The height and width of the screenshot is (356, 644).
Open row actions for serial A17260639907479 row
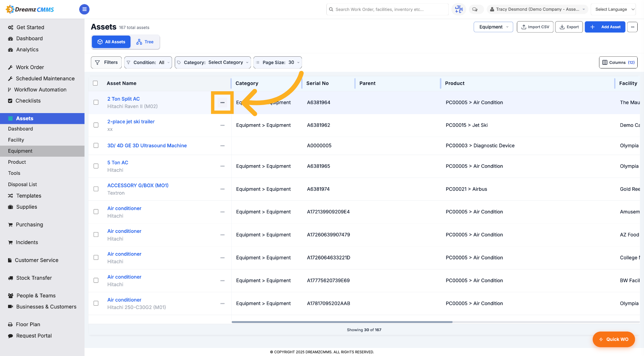click(x=222, y=235)
